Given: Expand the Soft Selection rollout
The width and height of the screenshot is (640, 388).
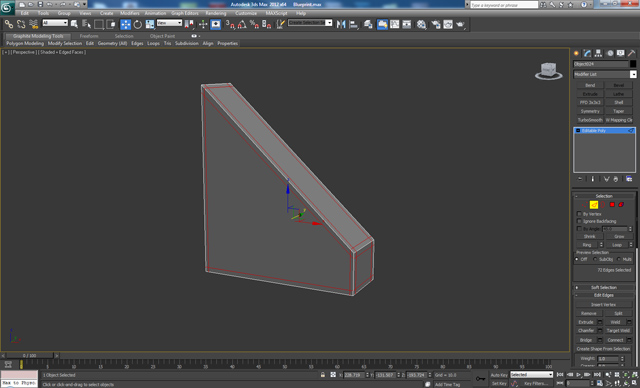Looking at the screenshot, I should (x=604, y=287).
